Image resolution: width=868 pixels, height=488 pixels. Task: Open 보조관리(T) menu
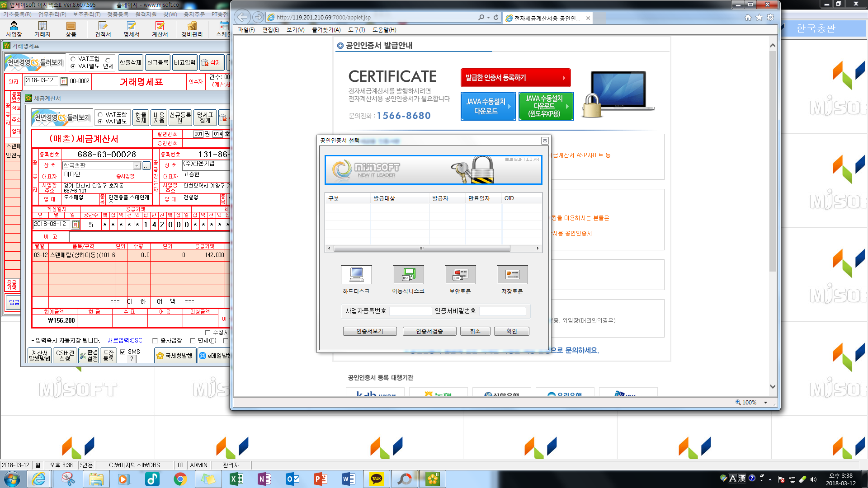87,14
